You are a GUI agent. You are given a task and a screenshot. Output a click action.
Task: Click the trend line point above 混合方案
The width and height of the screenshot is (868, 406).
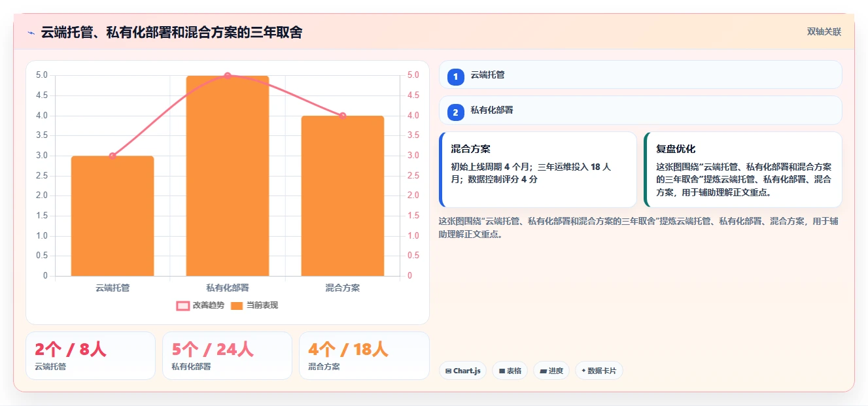343,116
